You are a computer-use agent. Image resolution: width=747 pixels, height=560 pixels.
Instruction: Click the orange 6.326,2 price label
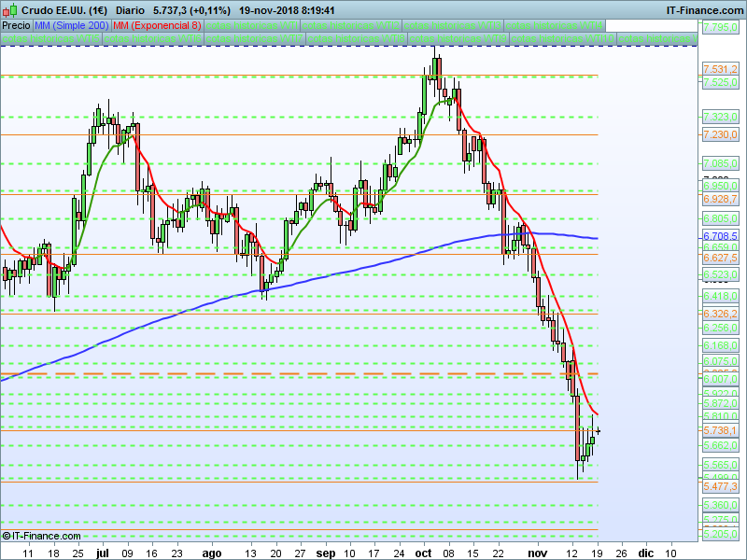click(720, 314)
